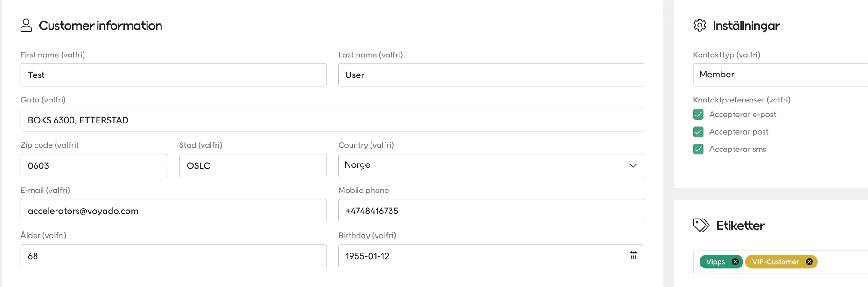Click the Kontaktpreferenser (valfri) label
The width and height of the screenshot is (868, 287).
[x=742, y=100]
